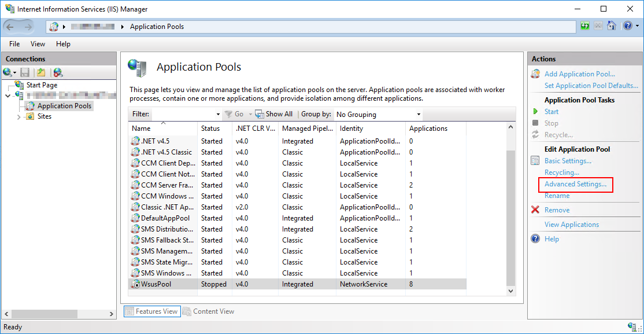Create a new connection using the globe icon
644x334 pixels.
coord(8,72)
